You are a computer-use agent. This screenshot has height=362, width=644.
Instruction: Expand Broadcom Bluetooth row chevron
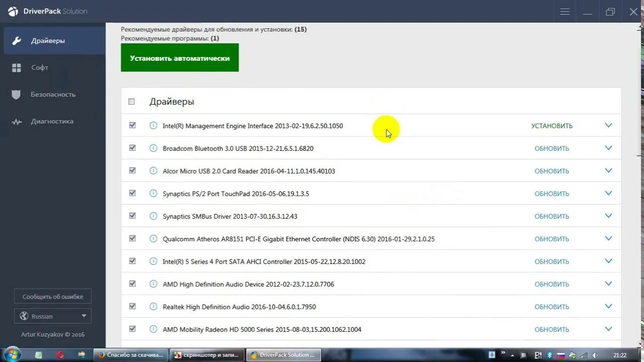[608, 148]
